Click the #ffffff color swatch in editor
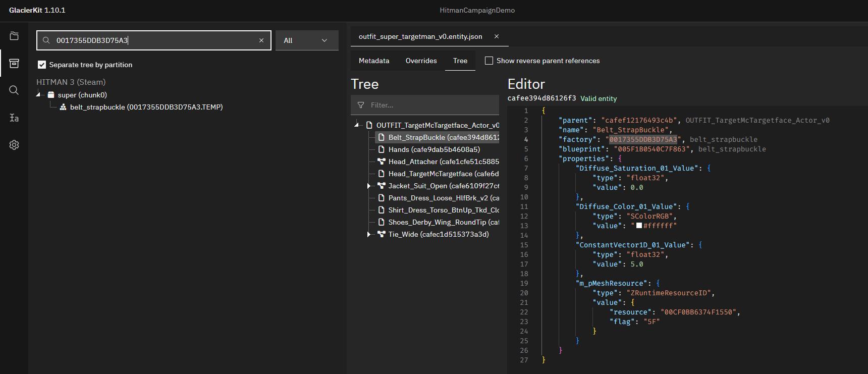This screenshot has width=868, height=374. coord(639,226)
